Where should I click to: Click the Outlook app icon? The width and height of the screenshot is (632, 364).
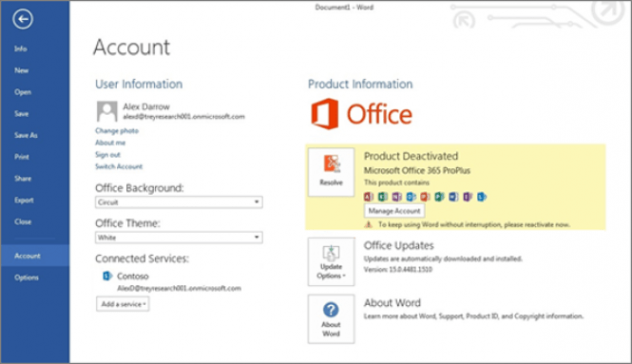point(411,197)
